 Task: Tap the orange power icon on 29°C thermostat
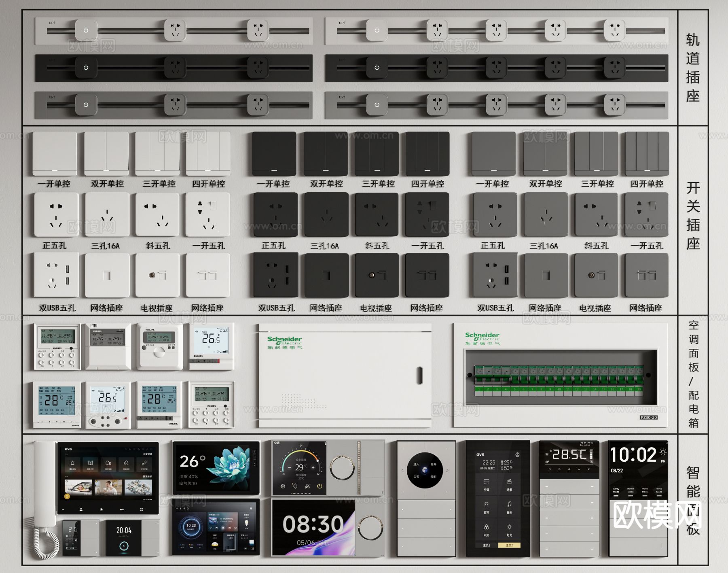320,486
